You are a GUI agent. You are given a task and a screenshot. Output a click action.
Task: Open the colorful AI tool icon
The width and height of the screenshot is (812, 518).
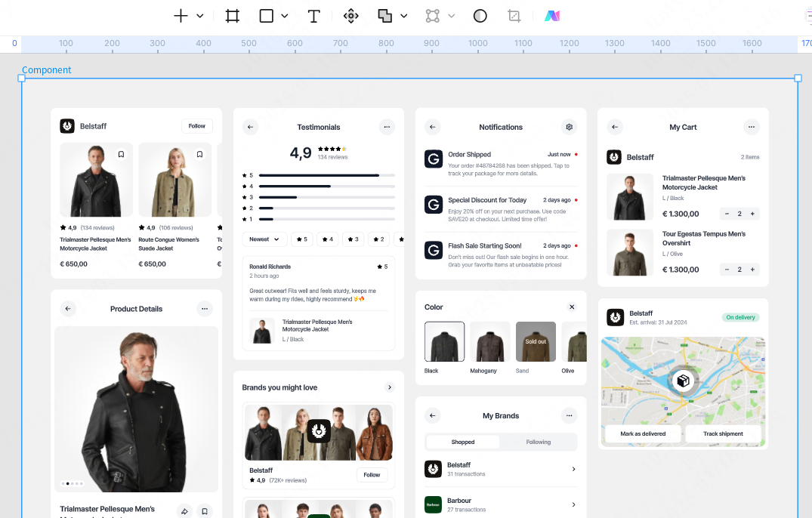tap(552, 16)
